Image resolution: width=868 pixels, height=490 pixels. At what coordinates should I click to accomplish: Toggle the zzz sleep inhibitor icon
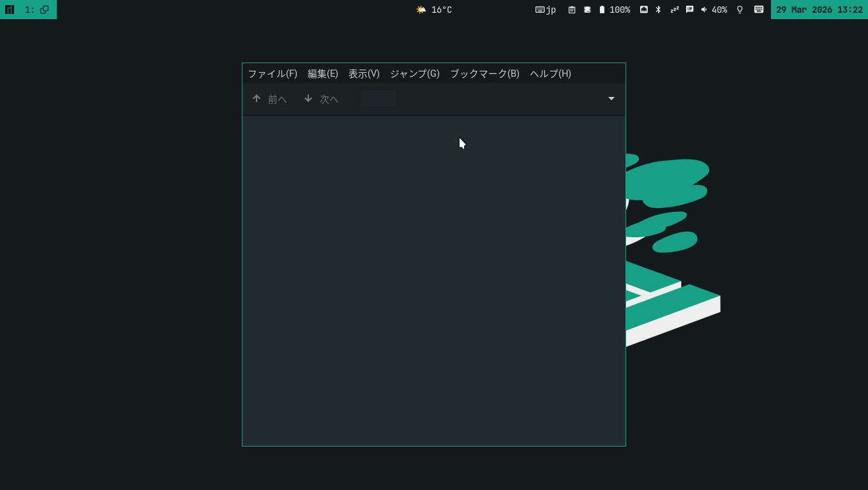(674, 10)
